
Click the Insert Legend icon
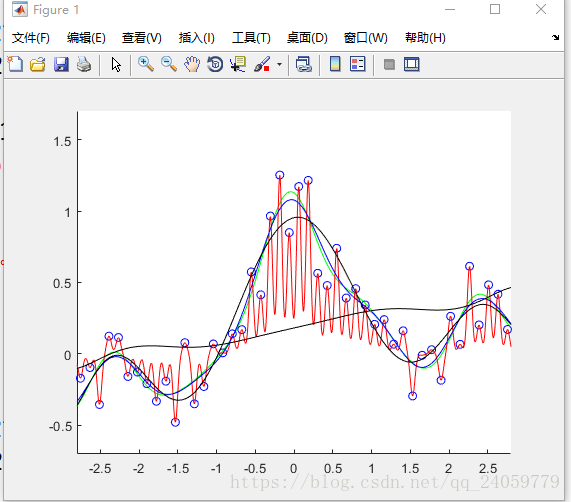358,64
